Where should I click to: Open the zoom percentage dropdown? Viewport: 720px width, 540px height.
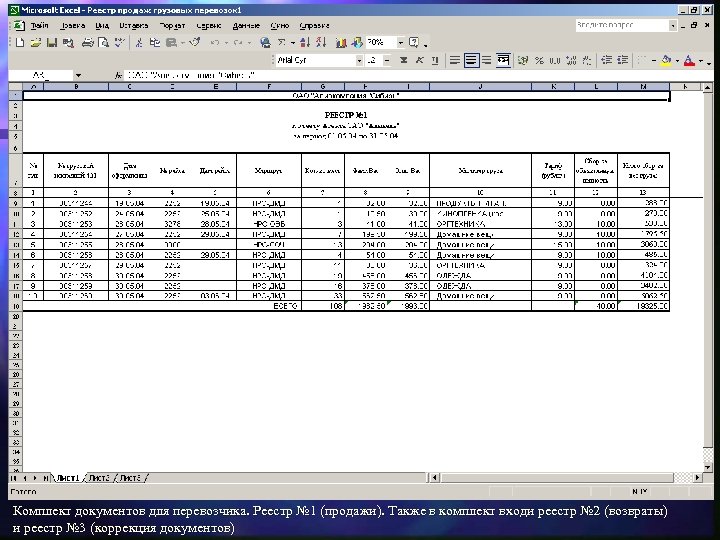(400, 43)
